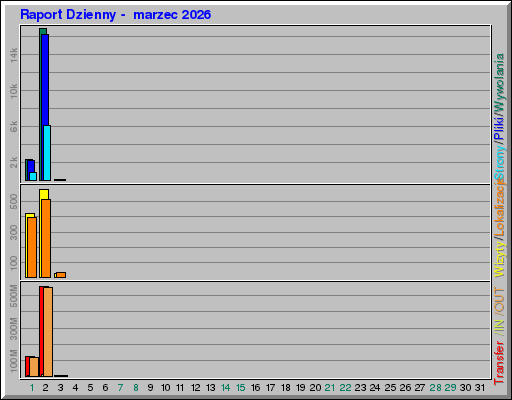
Task: Click day 8 on the x-axis
Action: [136, 388]
